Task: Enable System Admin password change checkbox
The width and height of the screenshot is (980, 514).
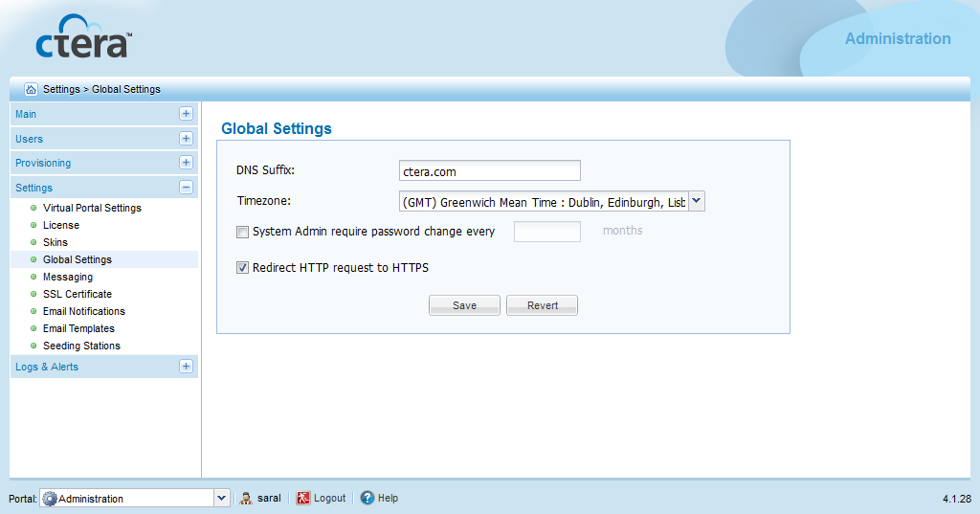Action: pos(242,232)
